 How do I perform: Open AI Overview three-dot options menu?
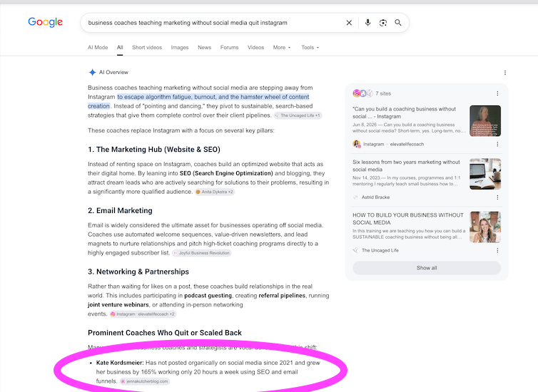tap(504, 73)
